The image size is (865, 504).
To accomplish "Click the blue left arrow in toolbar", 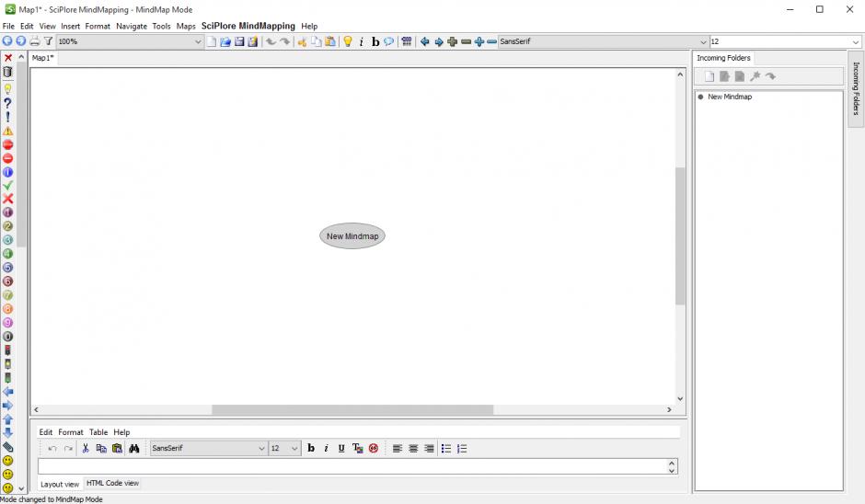I will (425, 41).
